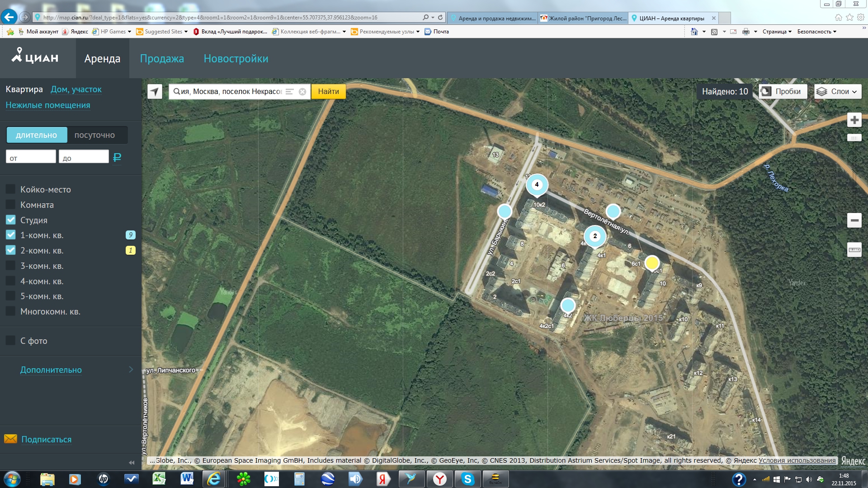Clear the search field with X icon
The image size is (868, 488).
point(302,92)
